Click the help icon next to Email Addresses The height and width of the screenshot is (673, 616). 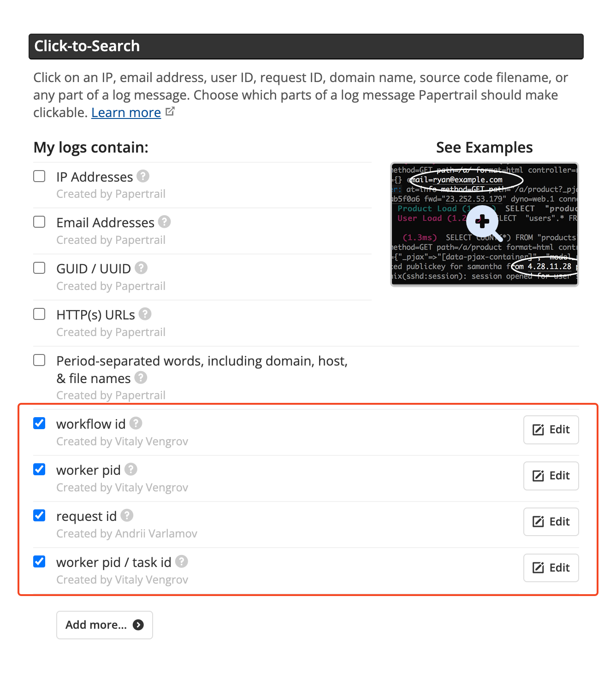165,222
